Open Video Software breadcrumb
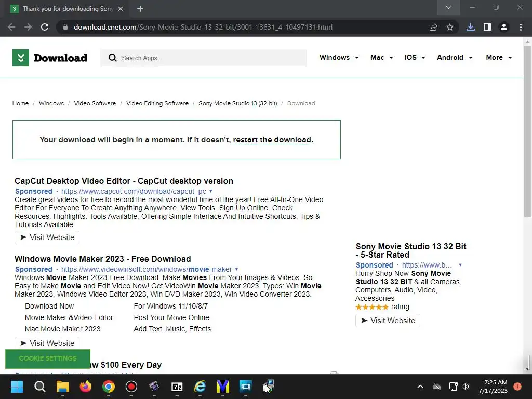 coord(95,103)
